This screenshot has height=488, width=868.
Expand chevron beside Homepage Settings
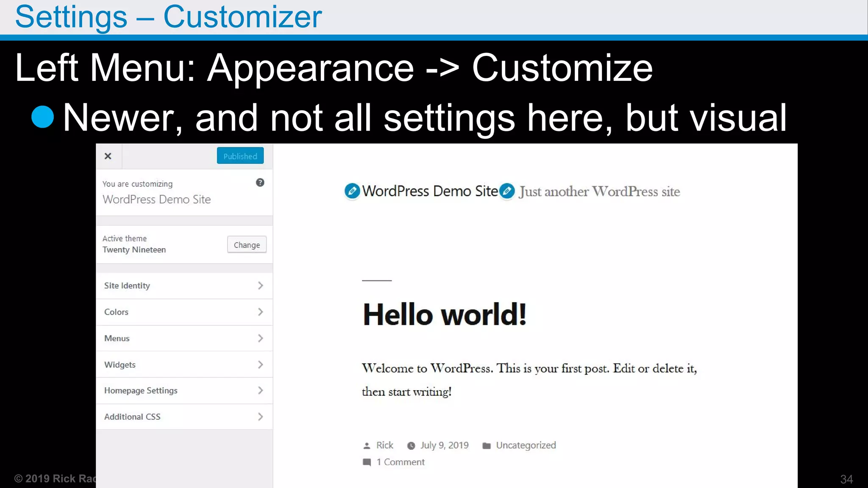coord(260,391)
